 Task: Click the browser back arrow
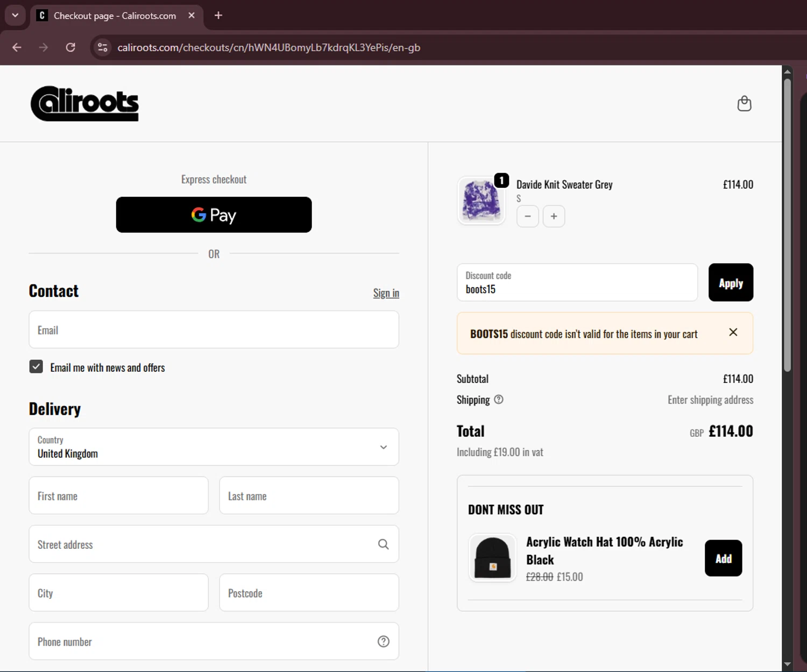coord(17,47)
